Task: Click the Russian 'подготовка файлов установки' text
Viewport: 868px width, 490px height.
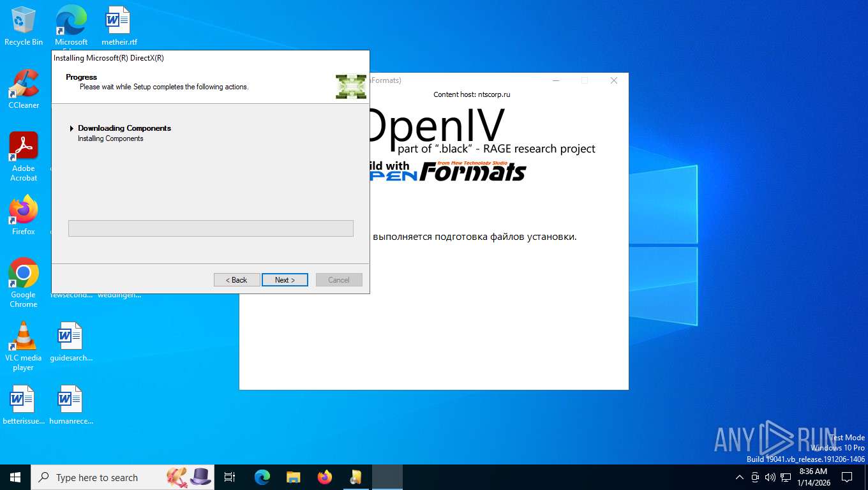Action: pos(505,237)
